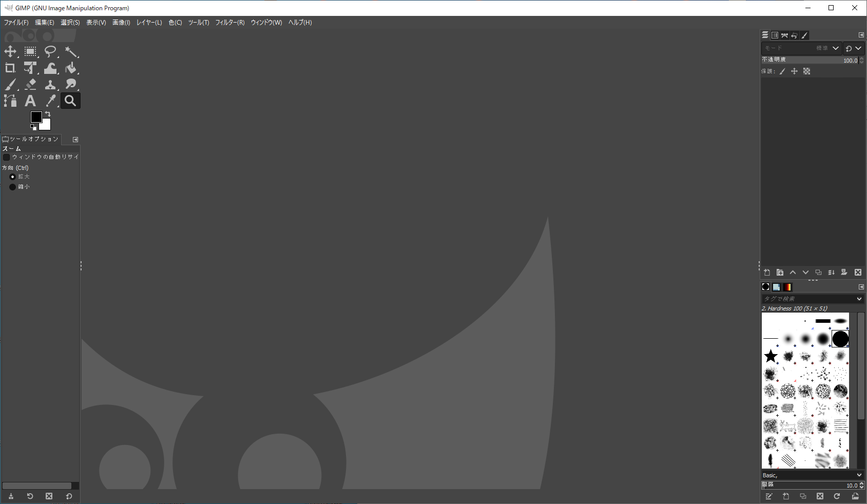Viewport: 867px width, 504px height.
Task: Select the Fuzzy Select magic wand tool
Action: pos(71,51)
